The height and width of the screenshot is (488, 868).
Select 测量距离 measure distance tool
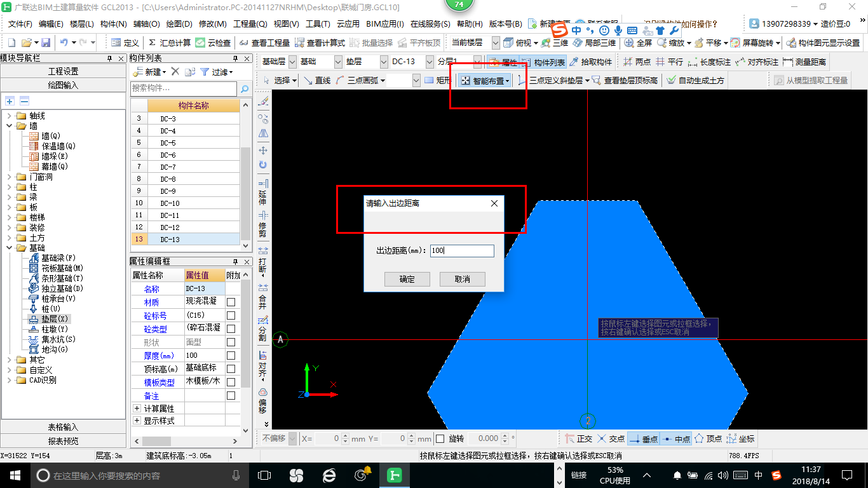tap(805, 62)
